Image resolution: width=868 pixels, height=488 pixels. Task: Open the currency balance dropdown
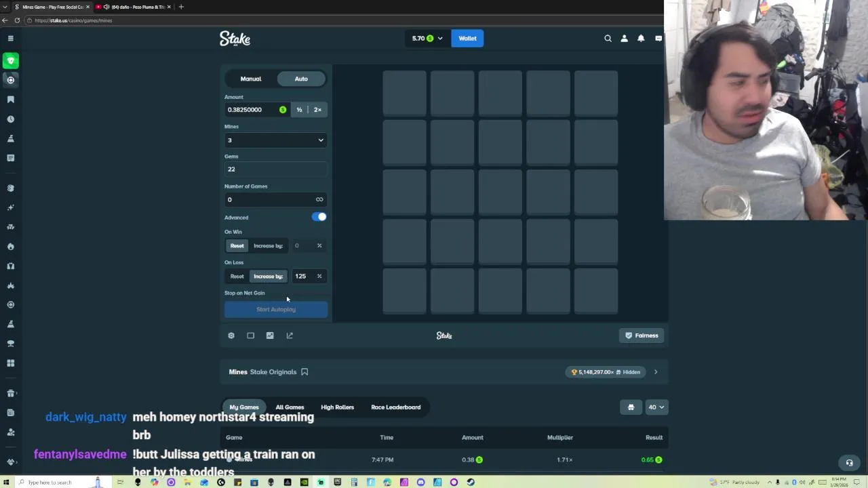click(427, 39)
